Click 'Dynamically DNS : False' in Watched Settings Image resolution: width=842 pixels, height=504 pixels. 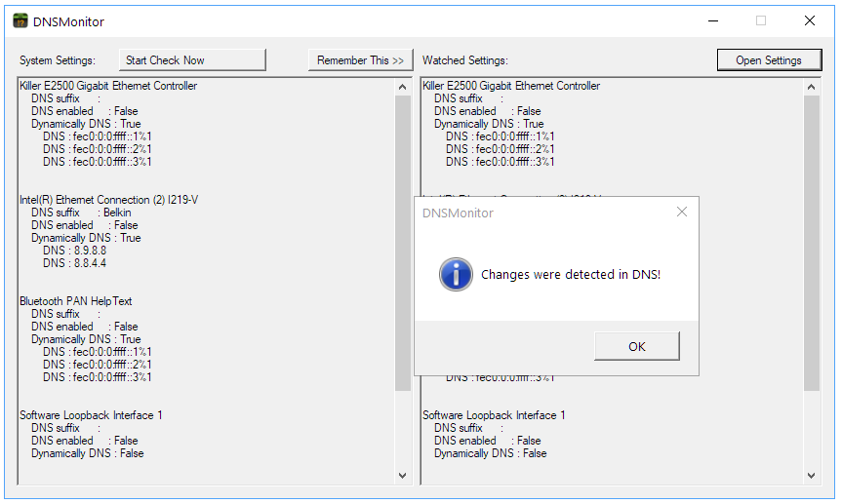tap(490, 453)
